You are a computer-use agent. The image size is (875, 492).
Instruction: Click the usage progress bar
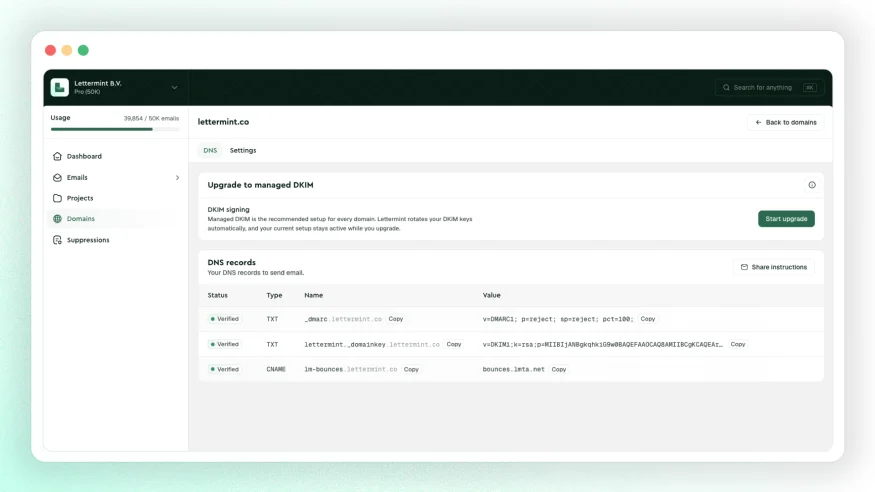(x=115, y=129)
